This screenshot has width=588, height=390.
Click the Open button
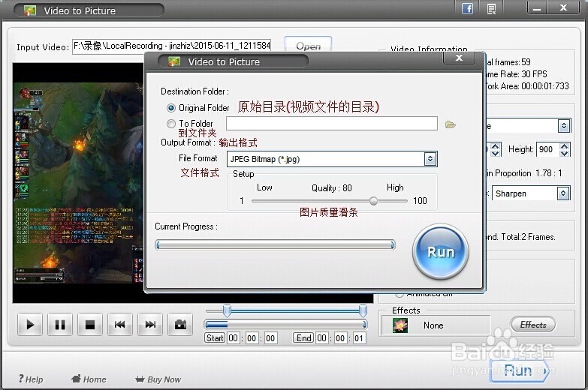[308, 46]
